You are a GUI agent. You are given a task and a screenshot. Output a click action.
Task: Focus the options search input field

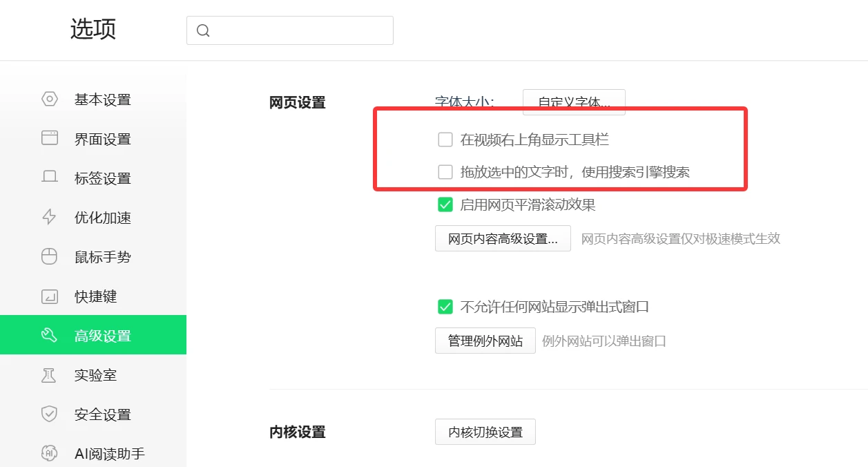click(x=300, y=30)
